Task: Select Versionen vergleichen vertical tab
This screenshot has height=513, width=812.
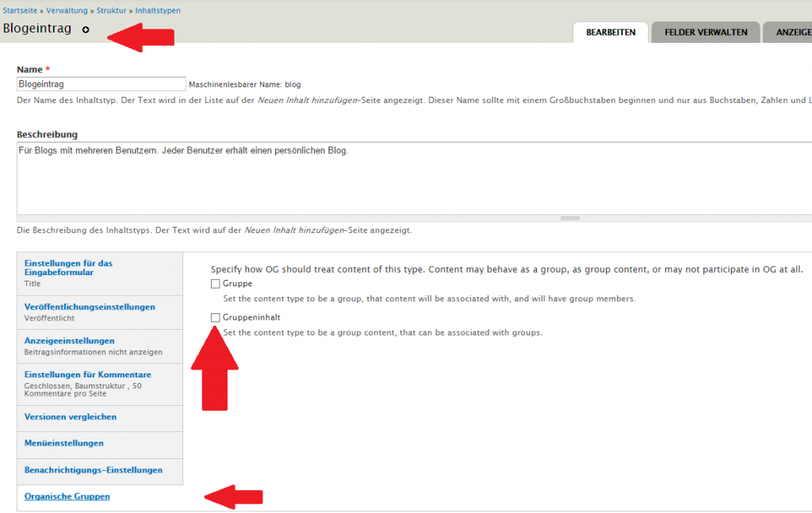Action: (x=71, y=416)
